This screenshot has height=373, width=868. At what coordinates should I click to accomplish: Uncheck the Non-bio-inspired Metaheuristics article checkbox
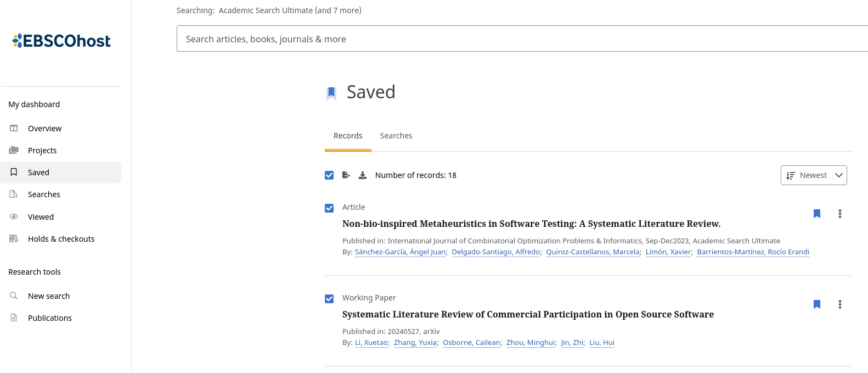pos(329,208)
